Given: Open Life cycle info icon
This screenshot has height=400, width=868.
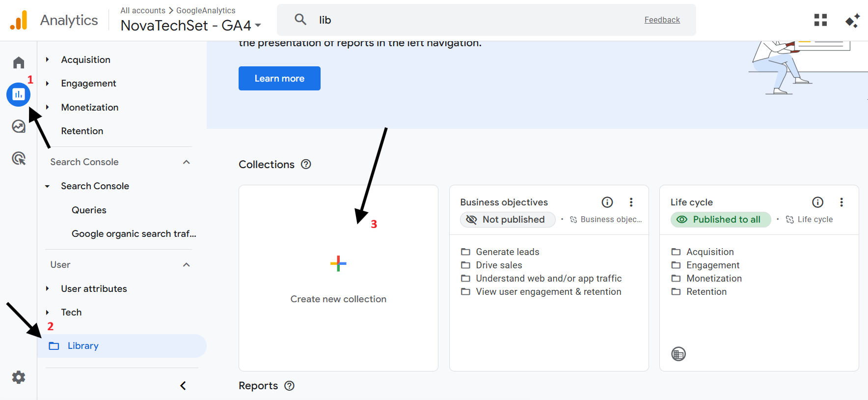Looking at the screenshot, I should point(818,202).
